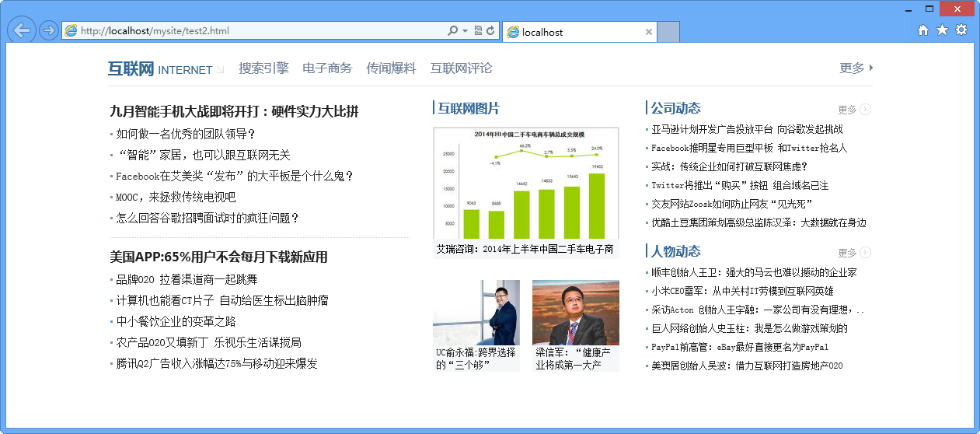Click the browser Back arrow button

click(22, 30)
